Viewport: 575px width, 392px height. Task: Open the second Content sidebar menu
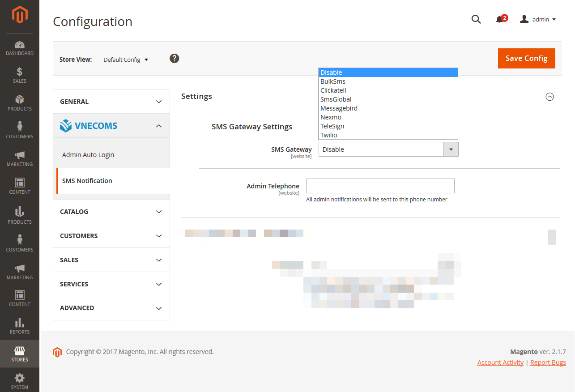point(20,298)
